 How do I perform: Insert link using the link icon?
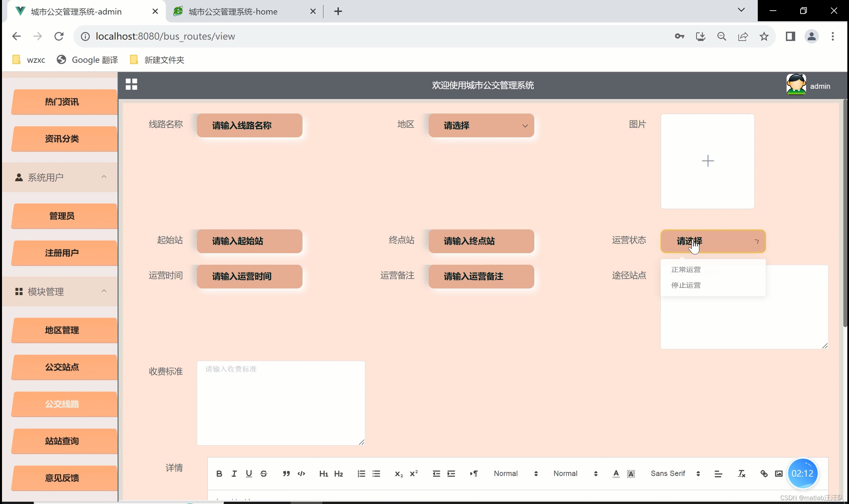click(764, 473)
